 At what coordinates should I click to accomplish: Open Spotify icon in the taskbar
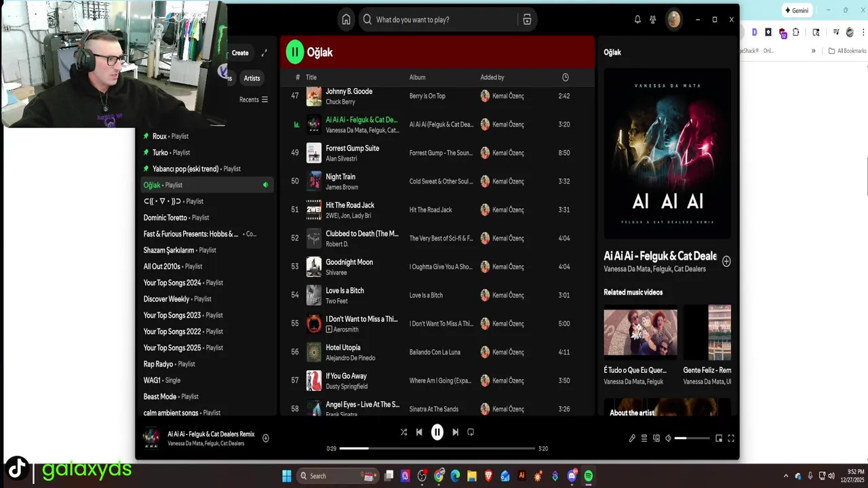click(588, 476)
